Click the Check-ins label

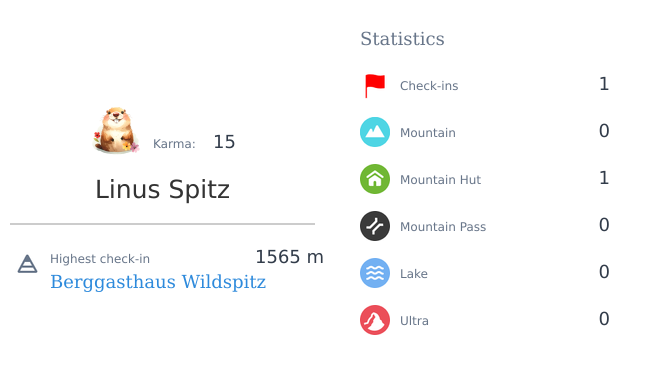(x=429, y=86)
